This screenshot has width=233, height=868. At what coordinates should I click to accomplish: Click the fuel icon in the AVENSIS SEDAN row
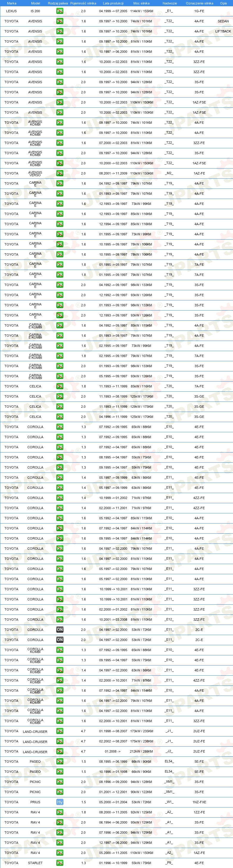point(60,21)
